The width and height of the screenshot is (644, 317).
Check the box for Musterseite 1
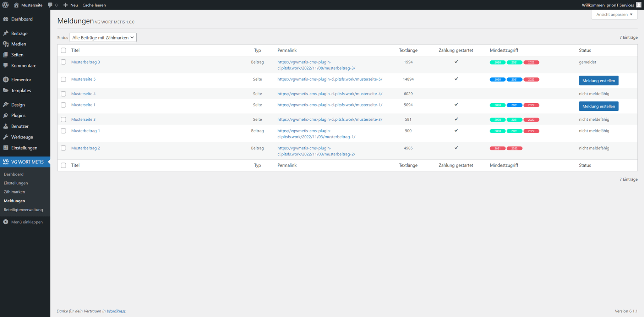[x=64, y=105]
